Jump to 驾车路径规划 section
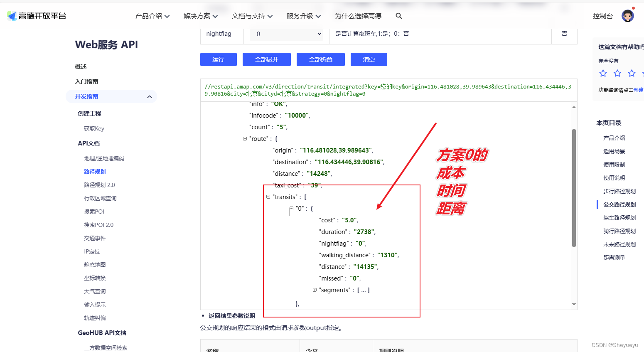644x352 pixels. 619,218
